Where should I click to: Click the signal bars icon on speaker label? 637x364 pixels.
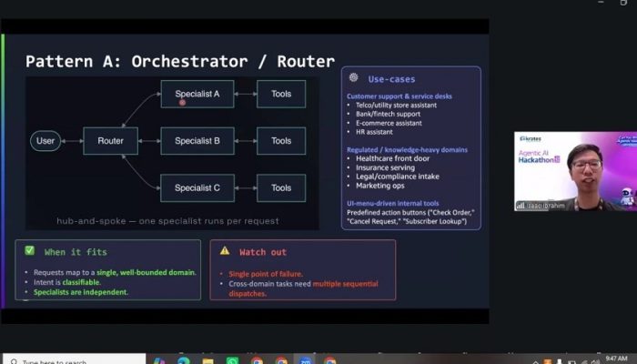point(521,206)
